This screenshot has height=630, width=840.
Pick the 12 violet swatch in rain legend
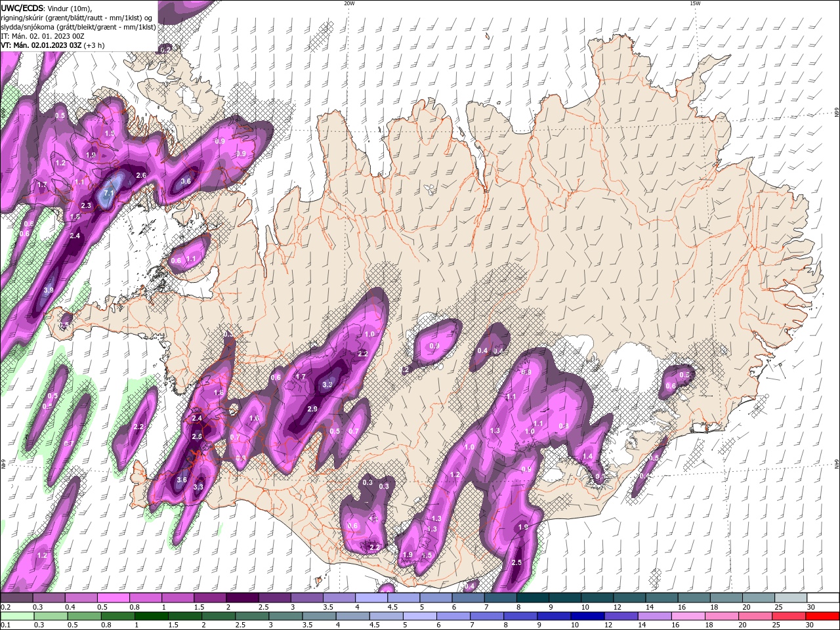(x=621, y=616)
